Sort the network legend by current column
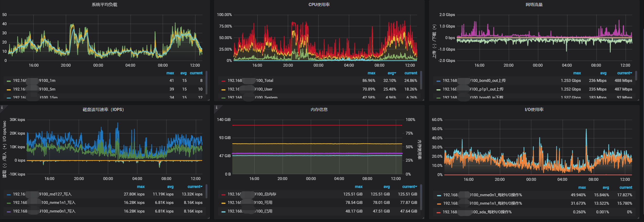 (x=624, y=73)
